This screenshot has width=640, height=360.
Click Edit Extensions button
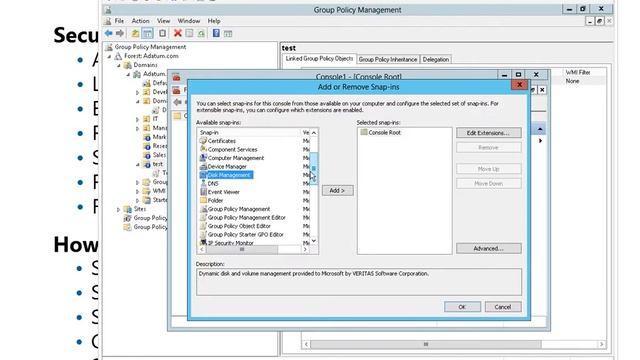pyautogui.click(x=488, y=133)
